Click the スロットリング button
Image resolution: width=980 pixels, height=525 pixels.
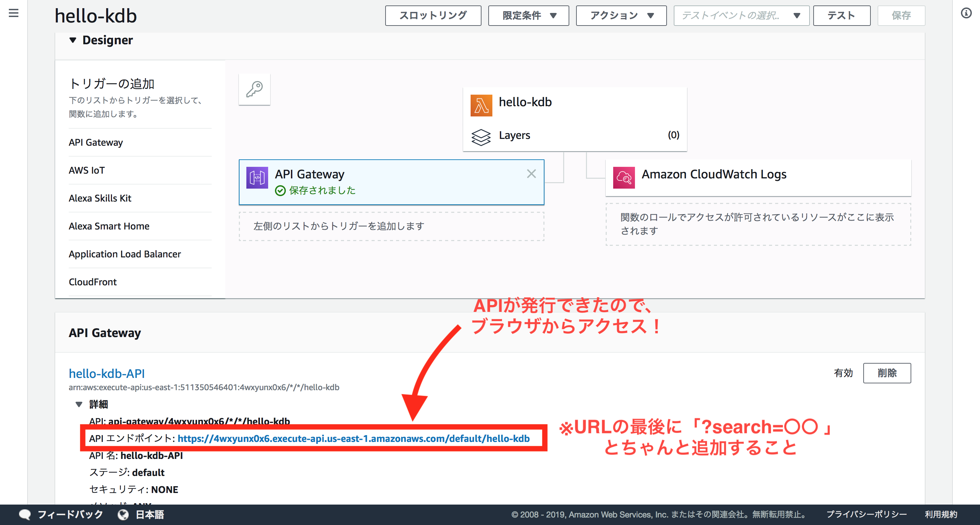pos(433,16)
